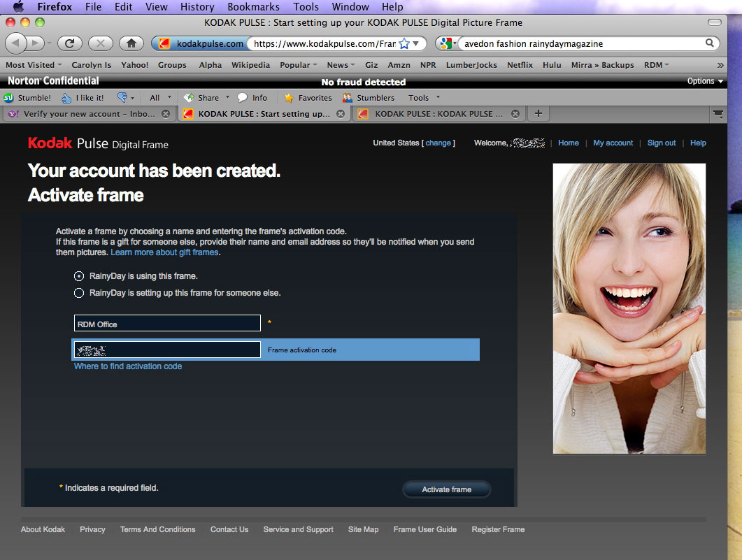
Task: Open the Firefox application menu
Action: pyautogui.click(x=55, y=6)
